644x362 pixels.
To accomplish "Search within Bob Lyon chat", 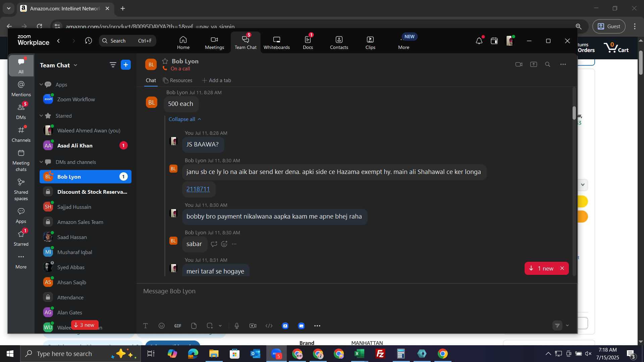I will [548, 64].
